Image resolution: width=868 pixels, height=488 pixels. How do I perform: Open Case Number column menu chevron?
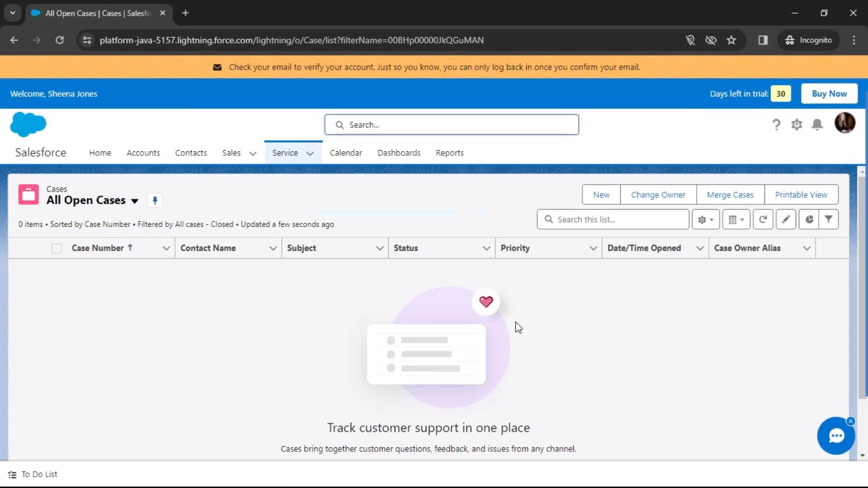point(166,248)
